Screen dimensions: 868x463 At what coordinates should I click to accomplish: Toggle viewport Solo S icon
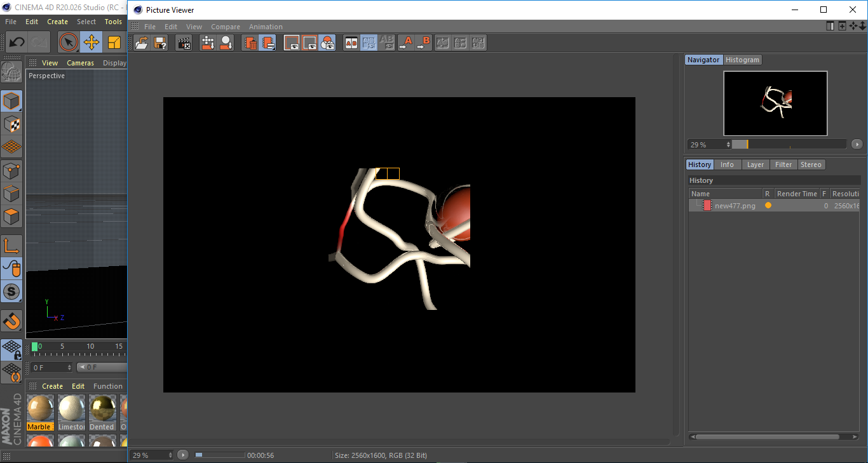(11, 292)
